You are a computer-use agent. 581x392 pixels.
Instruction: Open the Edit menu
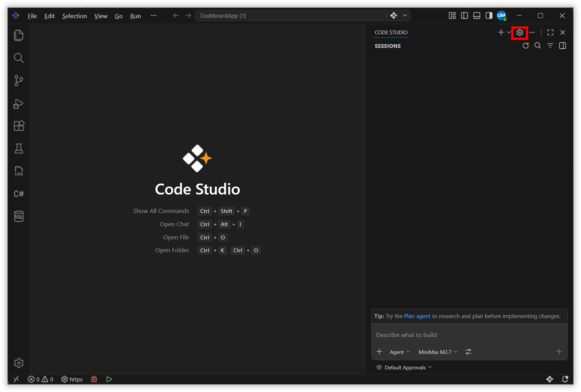49,16
